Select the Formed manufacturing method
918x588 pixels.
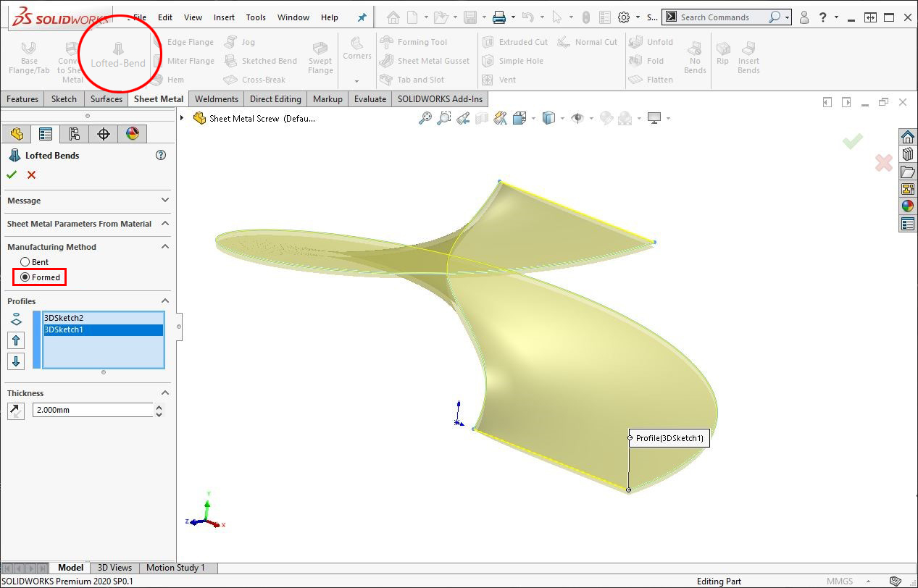tap(25, 277)
